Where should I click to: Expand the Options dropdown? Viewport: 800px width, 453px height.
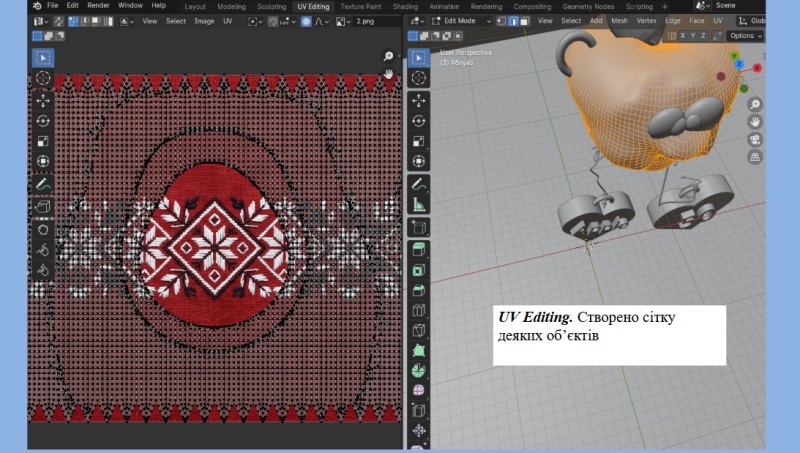coord(745,35)
